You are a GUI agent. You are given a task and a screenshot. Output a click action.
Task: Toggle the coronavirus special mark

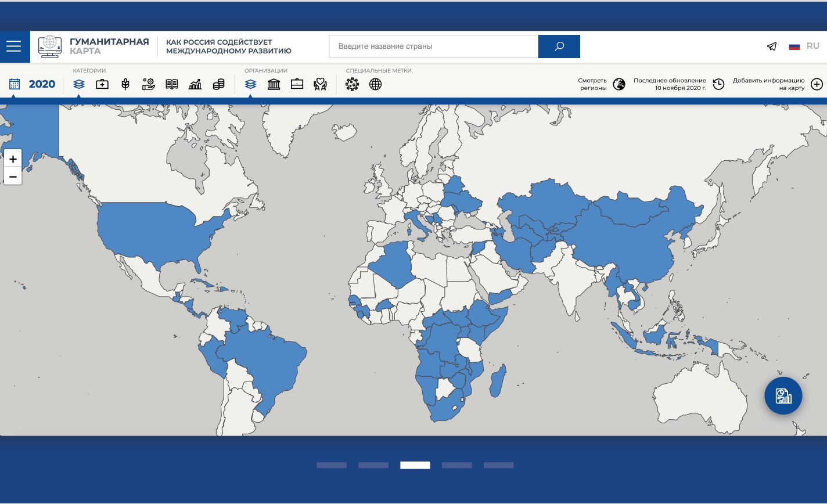click(x=352, y=84)
